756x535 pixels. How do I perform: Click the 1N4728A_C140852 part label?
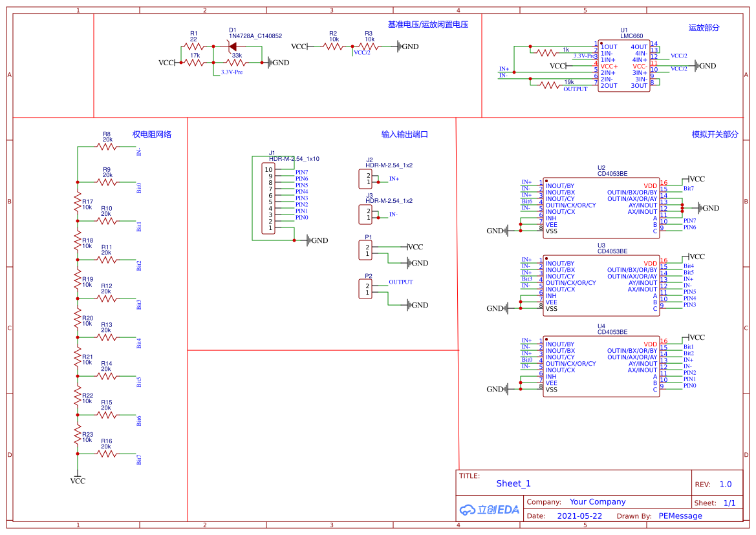(255, 36)
